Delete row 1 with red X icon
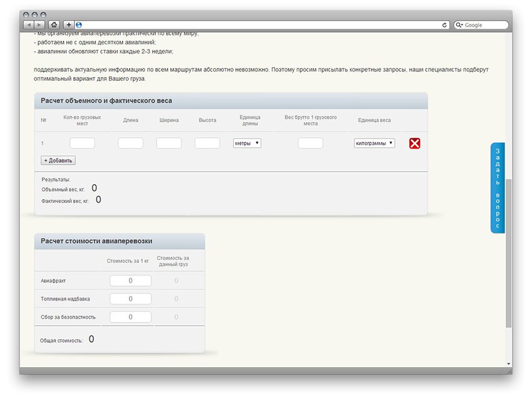This screenshot has width=532, height=394. 414,143
